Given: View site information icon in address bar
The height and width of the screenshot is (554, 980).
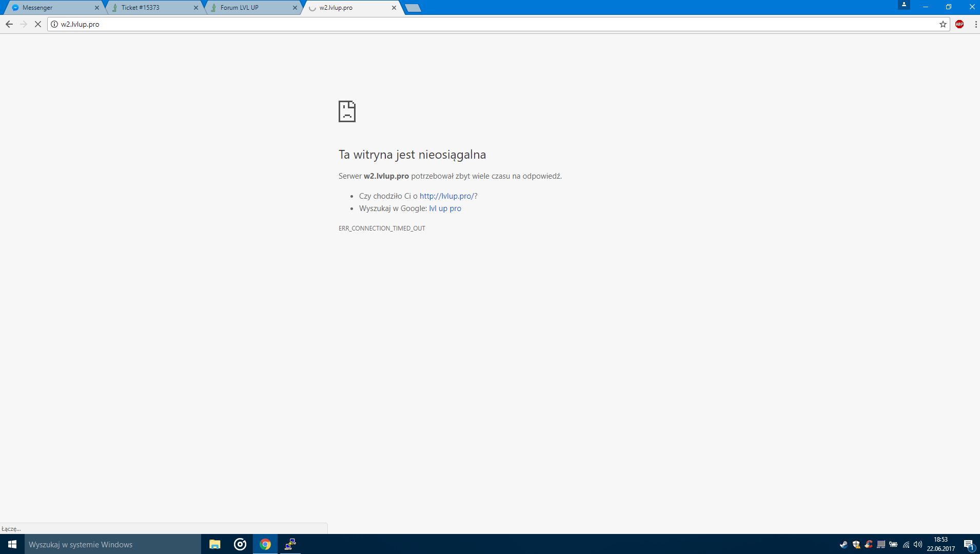Looking at the screenshot, I should click(54, 24).
